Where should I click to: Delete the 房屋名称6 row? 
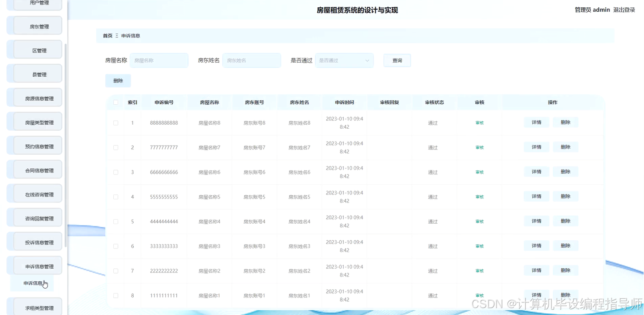[x=565, y=172]
